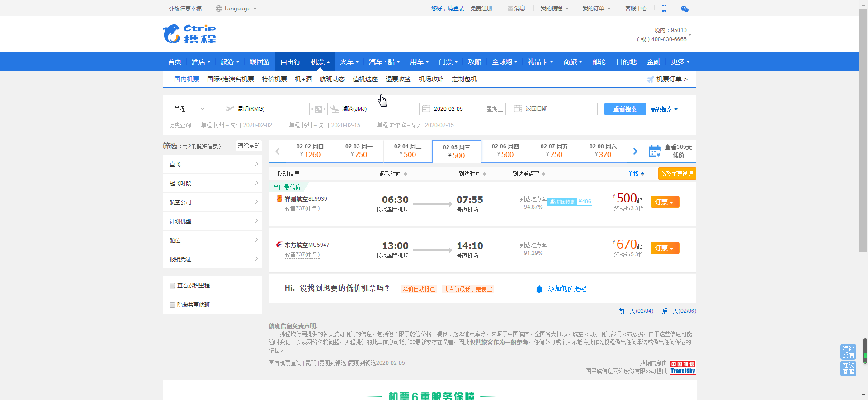This screenshot has width=868, height=400.
Task: Open 我的订单 dropdown
Action: pyautogui.click(x=596, y=9)
